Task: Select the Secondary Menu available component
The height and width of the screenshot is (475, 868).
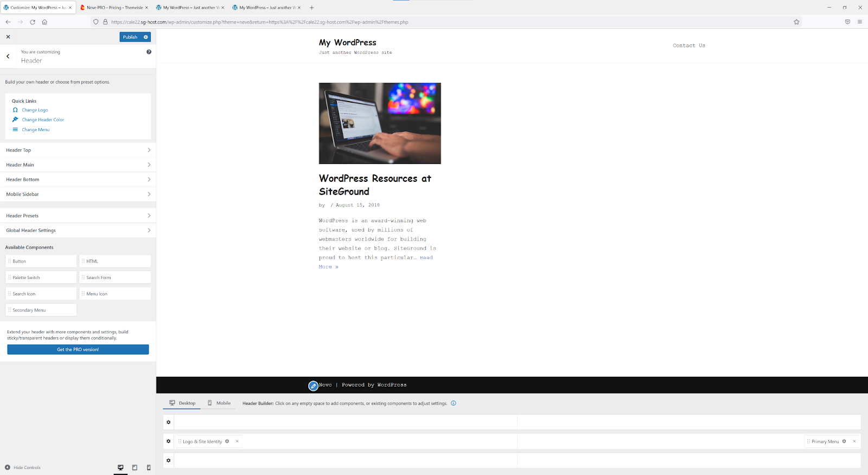Action: 41,310
